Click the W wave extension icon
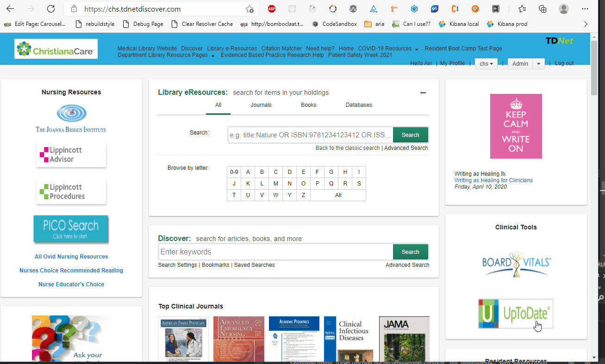Screen dimensions: 605x364 tap(353, 9)
